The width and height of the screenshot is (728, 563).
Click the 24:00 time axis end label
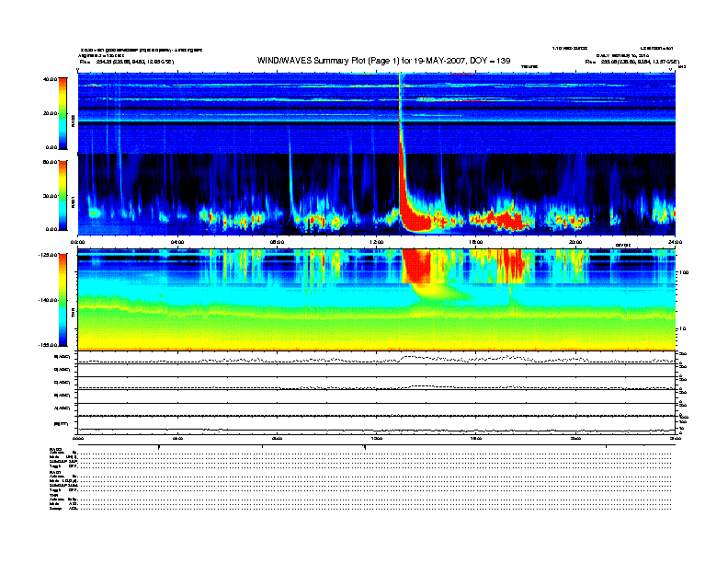click(x=674, y=242)
